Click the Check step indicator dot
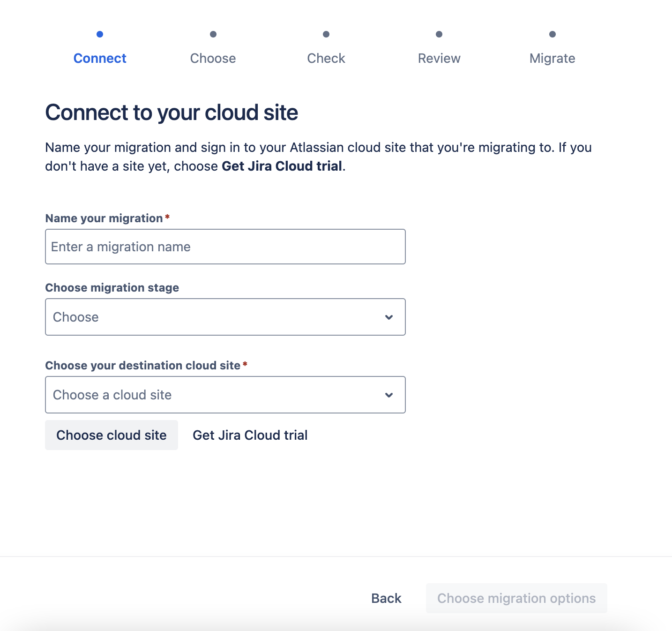 (326, 34)
